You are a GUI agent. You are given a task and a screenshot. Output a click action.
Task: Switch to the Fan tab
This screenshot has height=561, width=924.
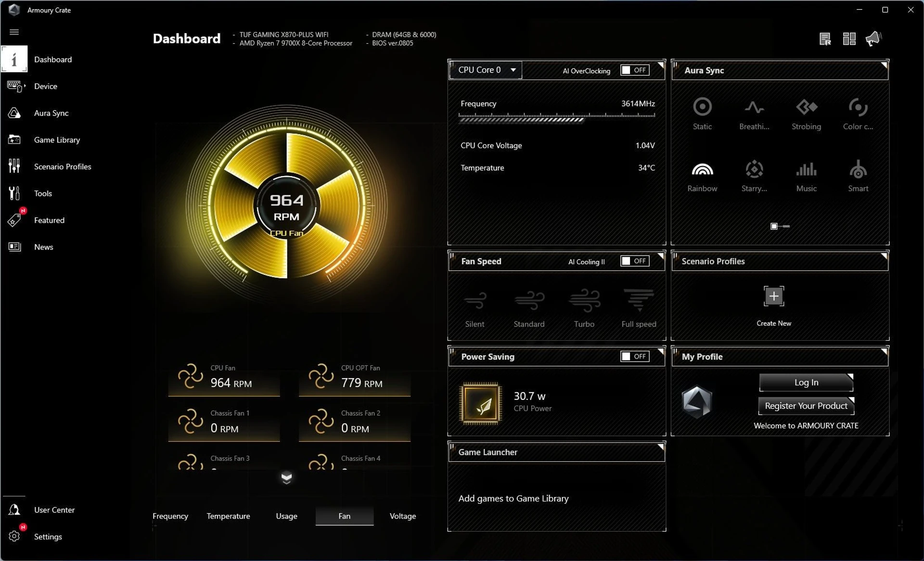(x=345, y=516)
